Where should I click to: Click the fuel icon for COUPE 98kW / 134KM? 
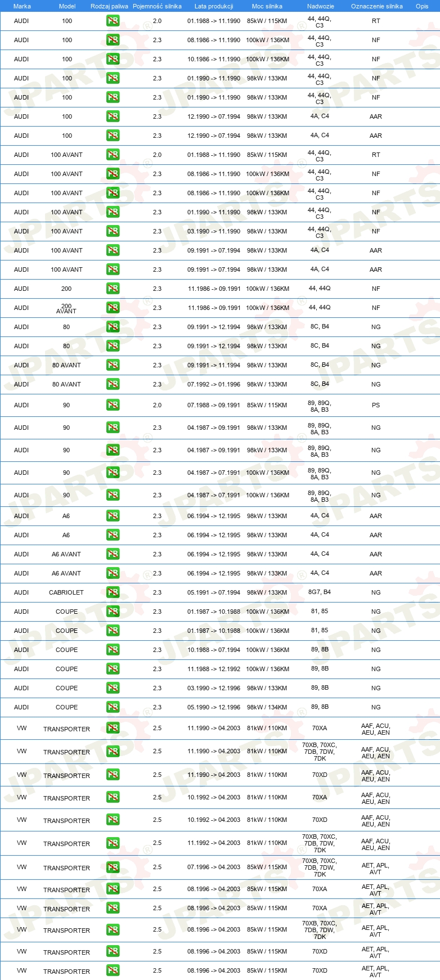pos(113,707)
